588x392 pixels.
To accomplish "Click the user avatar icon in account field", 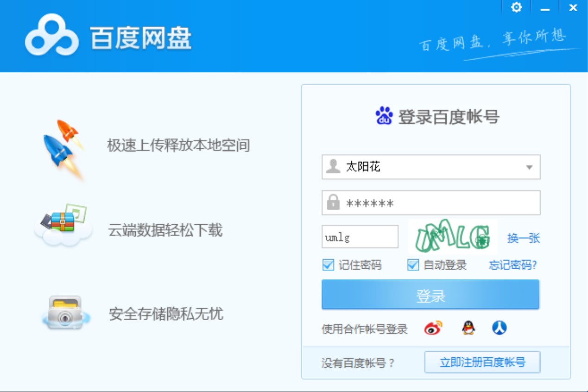I will pos(333,166).
